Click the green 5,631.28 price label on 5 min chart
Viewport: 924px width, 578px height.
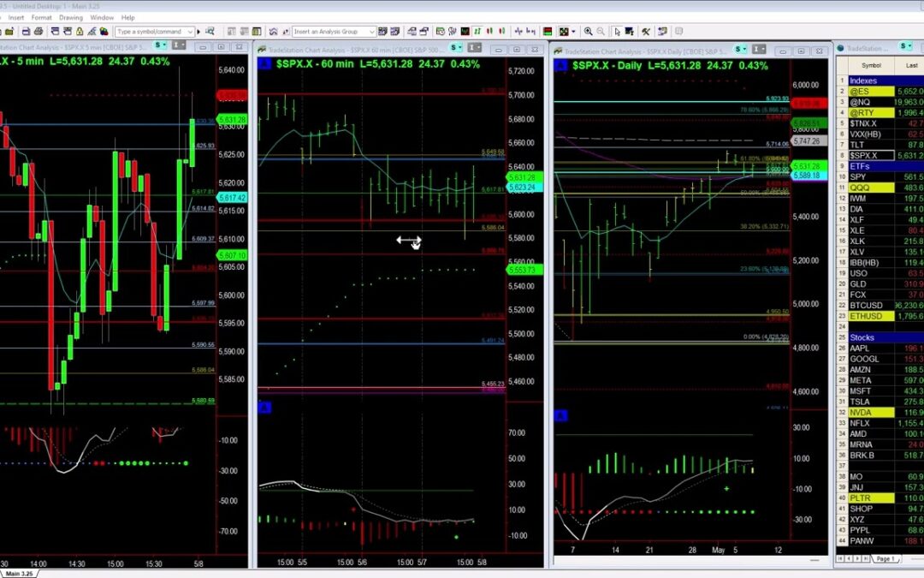pos(232,120)
